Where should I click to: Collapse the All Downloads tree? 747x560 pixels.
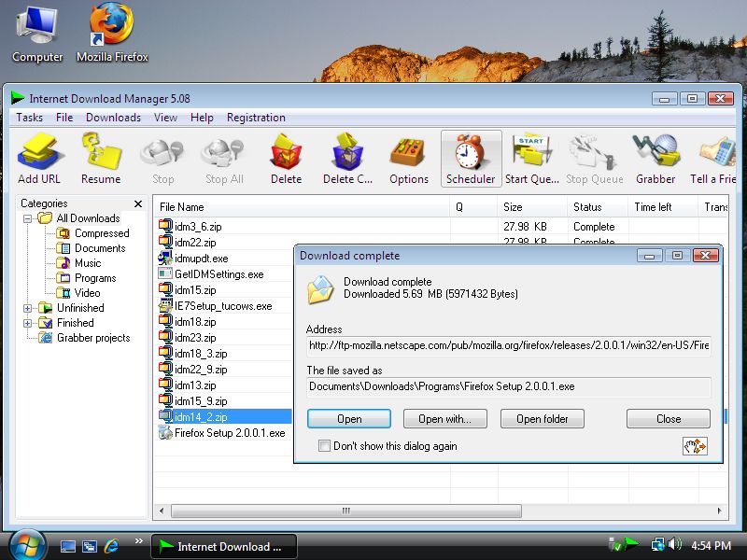click(27, 217)
